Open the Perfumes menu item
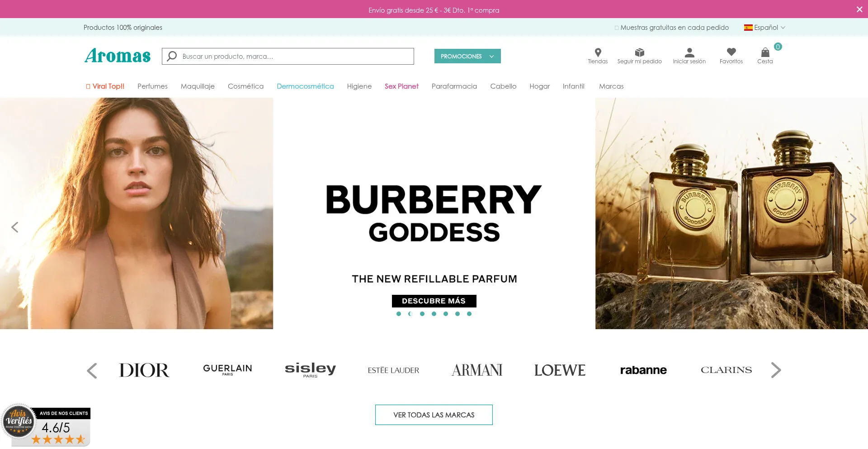Screen dimensions: 868x449 click(152, 86)
